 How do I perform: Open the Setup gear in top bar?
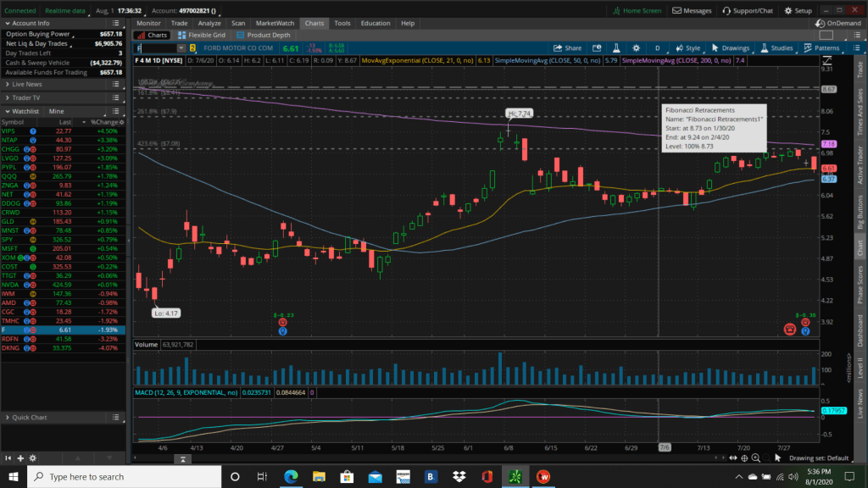[798, 11]
